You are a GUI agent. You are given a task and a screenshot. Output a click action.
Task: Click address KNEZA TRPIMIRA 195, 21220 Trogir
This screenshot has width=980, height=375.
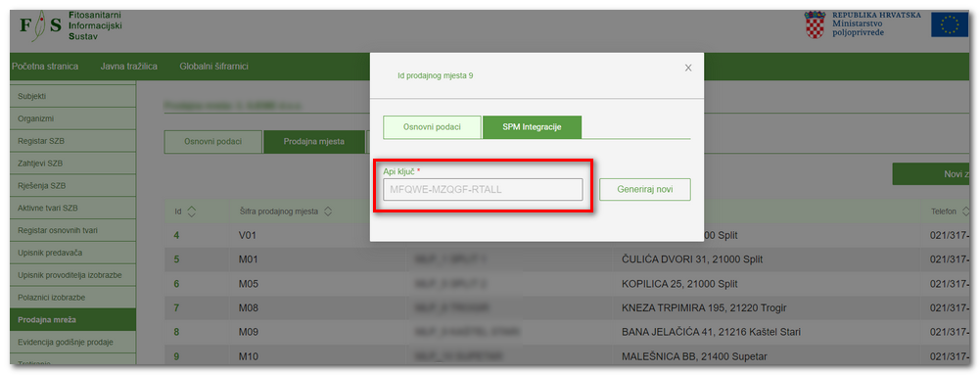pos(703,308)
